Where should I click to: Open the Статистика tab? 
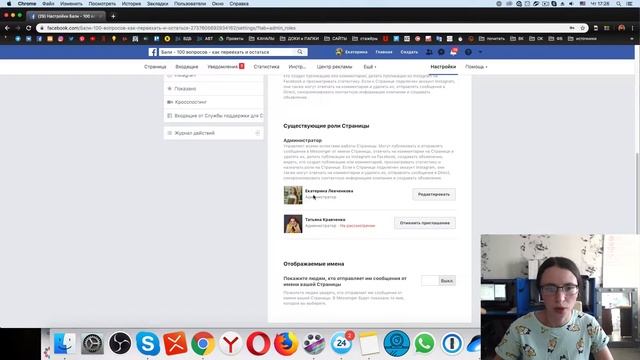tap(266, 67)
